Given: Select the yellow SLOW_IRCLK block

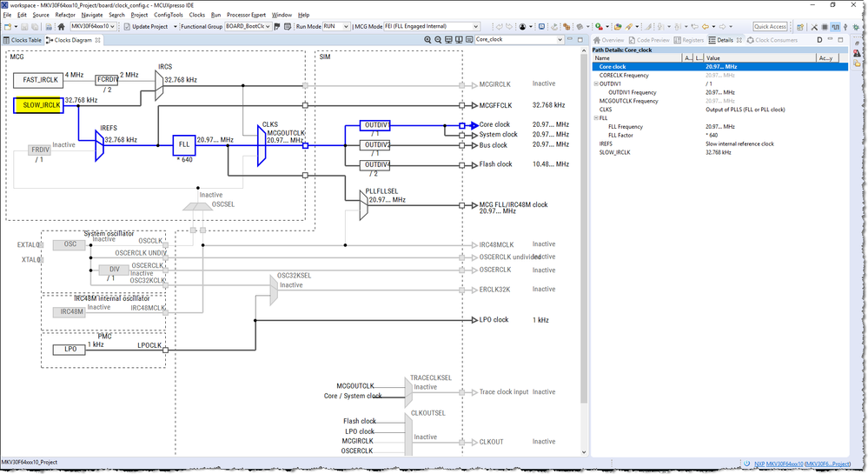Looking at the screenshot, I should coord(38,105).
